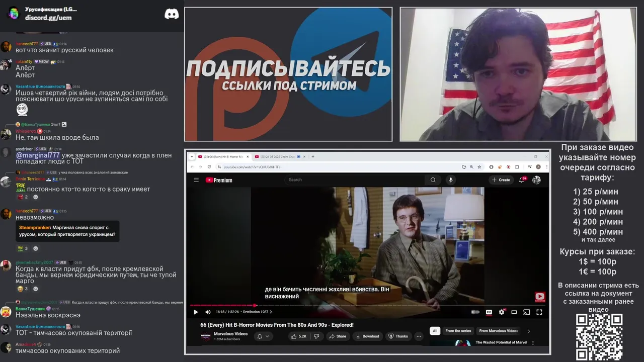Switch to the second YouTube tab
This screenshot has width=644, height=362.
(279, 156)
